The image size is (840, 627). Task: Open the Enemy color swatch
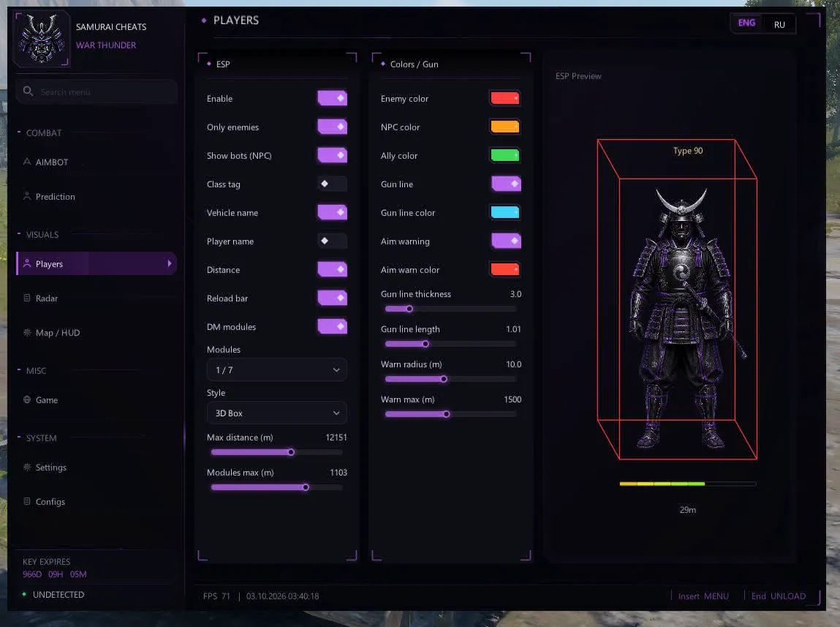[505, 98]
